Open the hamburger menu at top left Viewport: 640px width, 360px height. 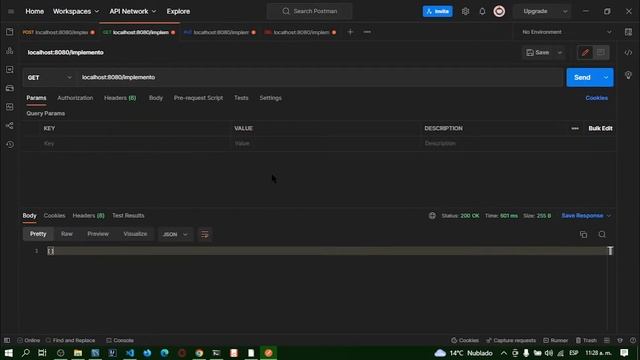click(x=11, y=11)
